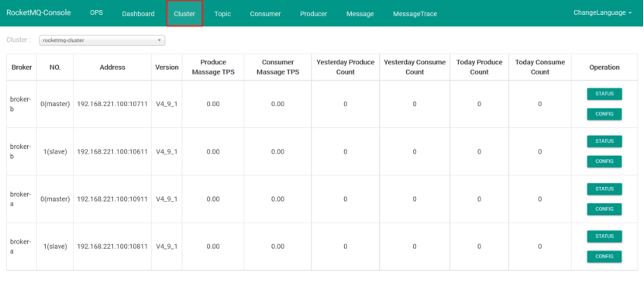Open the MessageTrace tab
Screen dimensions: 644x287
click(x=415, y=13)
